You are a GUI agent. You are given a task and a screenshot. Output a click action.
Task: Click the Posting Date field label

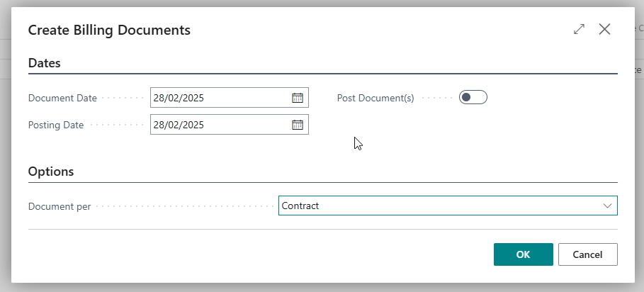click(x=56, y=125)
